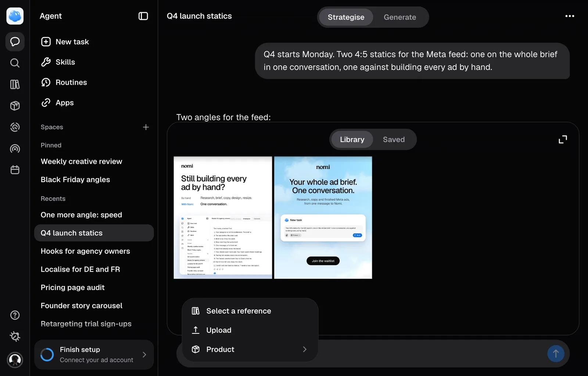Image resolution: width=588 pixels, height=376 pixels.
Task: Open the Pricing page audit conversation
Action: [x=94, y=288]
